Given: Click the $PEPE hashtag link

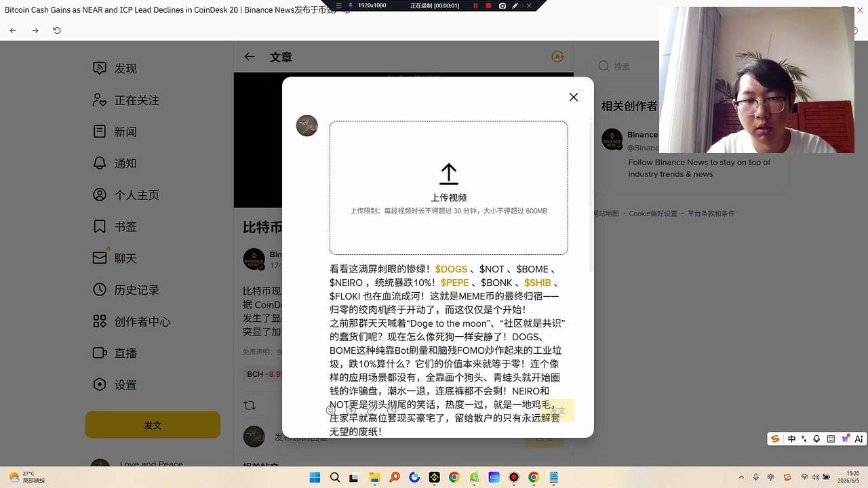Looking at the screenshot, I should pos(454,283).
